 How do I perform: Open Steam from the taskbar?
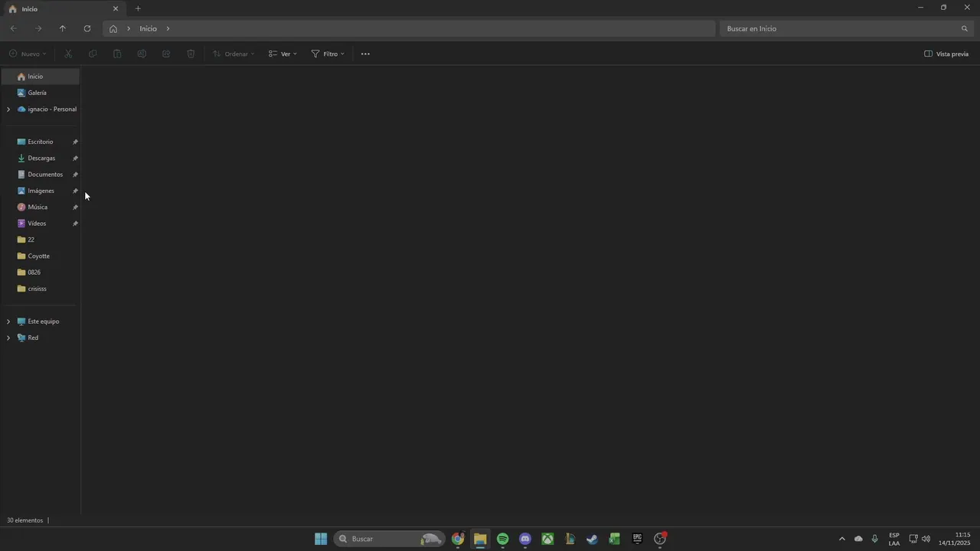tap(592, 539)
